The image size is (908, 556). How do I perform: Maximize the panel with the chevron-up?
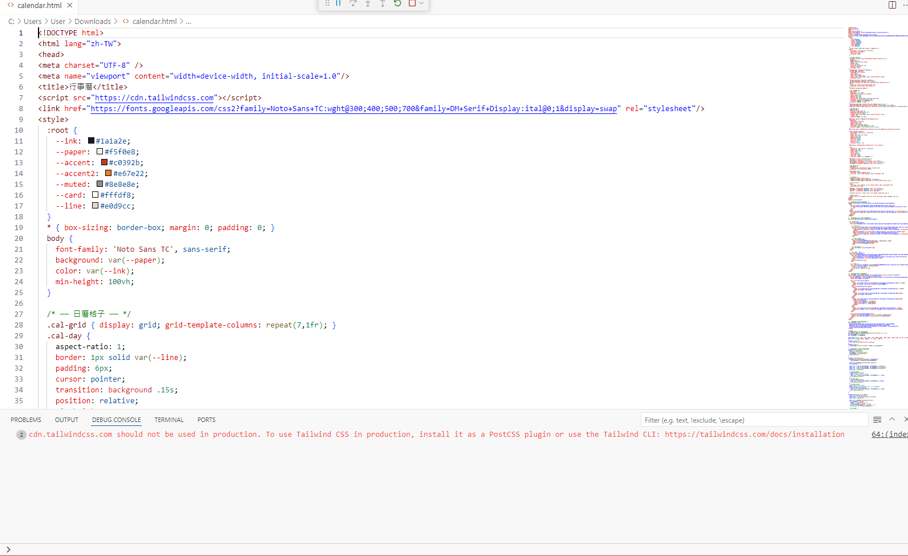[892, 420]
